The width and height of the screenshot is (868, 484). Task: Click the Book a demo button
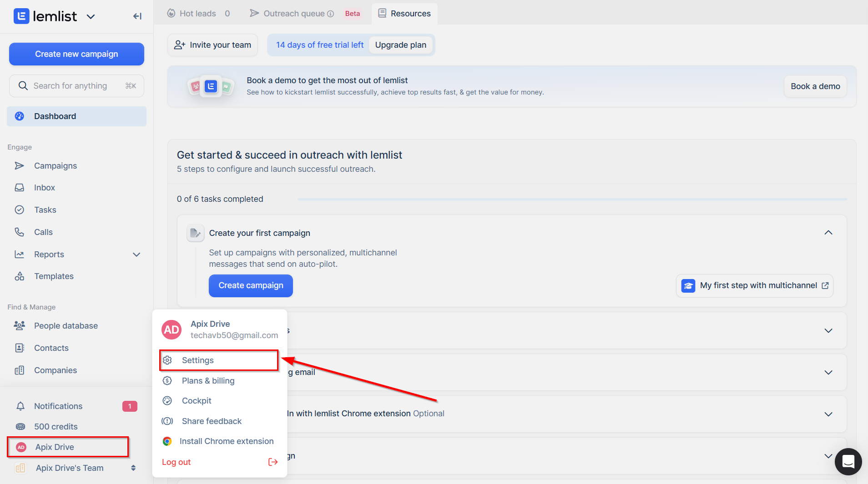[815, 86]
